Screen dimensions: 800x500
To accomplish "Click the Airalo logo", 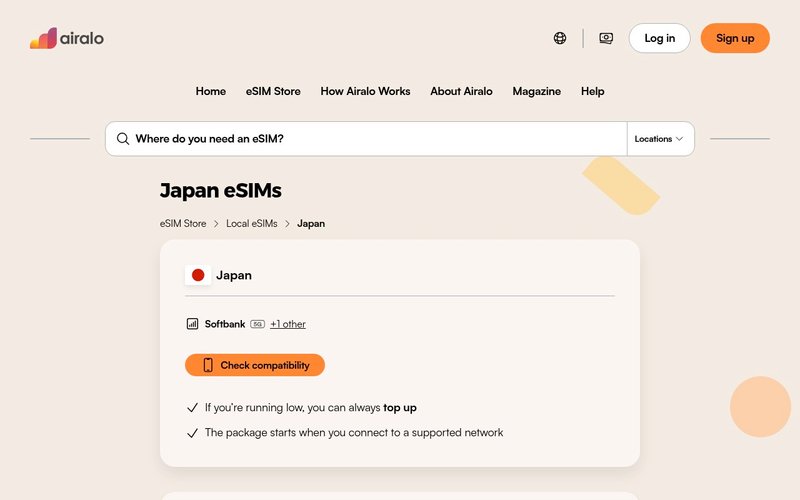I will pyautogui.click(x=67, y=38).
